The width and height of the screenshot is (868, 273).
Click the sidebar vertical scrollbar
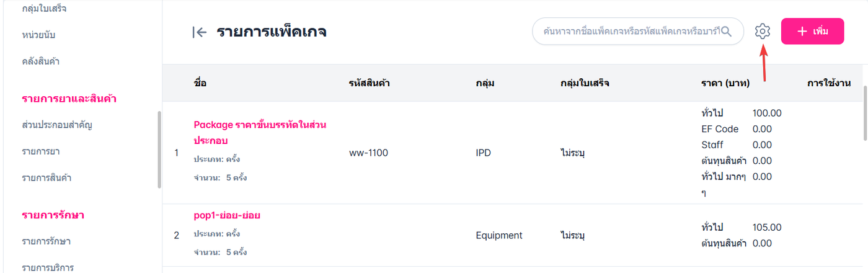pos(159,149)
